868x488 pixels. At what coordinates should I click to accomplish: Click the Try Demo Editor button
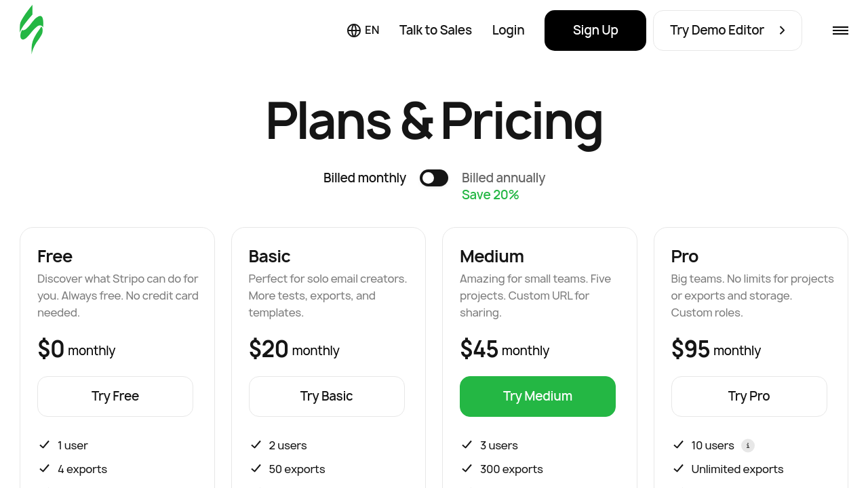pyautogui.click(x=717, y=30)
